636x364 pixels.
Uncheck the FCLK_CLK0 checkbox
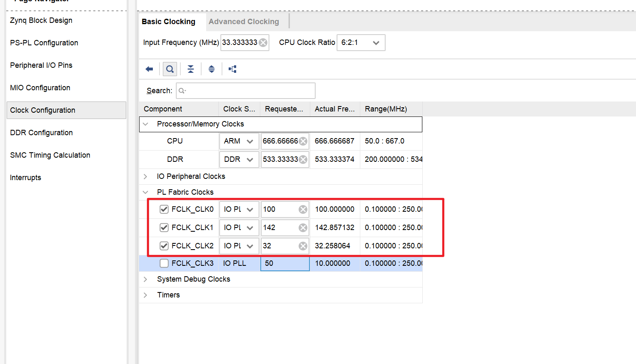click(x=164, y=209)
